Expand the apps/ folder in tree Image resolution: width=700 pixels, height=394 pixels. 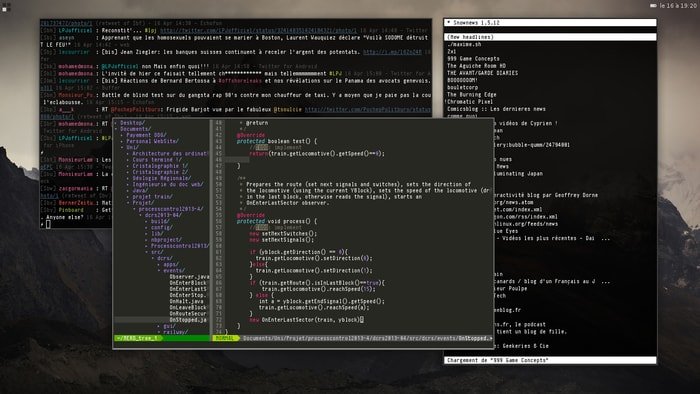pos(171,265)
